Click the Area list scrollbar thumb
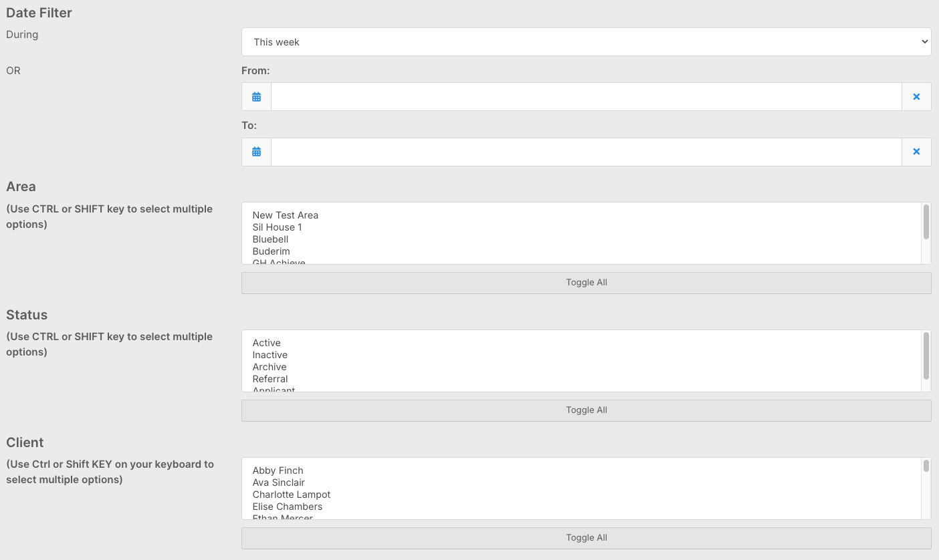The height and width of the screenshot is (560, 939). (x=926, y=222)
